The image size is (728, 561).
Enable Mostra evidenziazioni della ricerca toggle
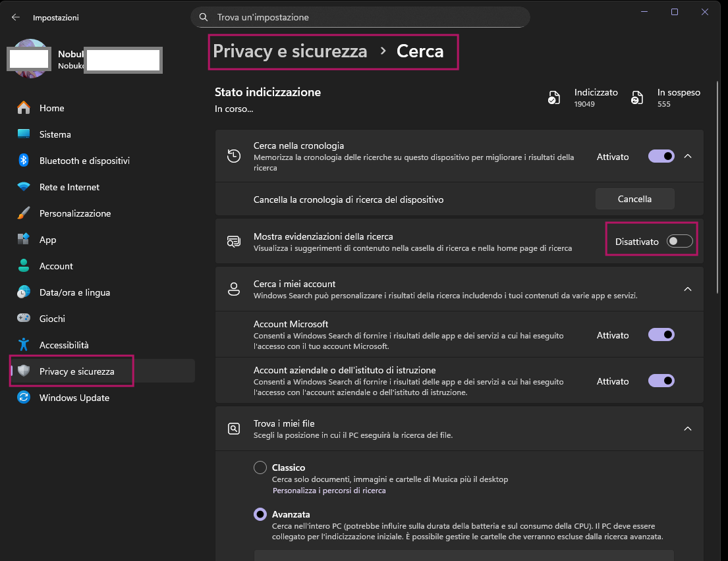680,241
